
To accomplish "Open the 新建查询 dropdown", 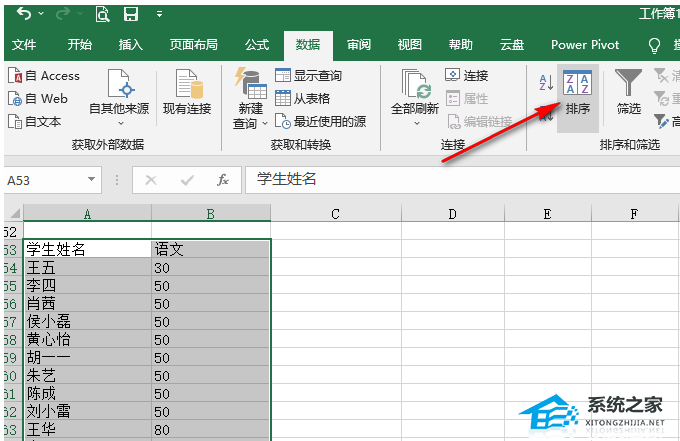I will click(250, 99).
